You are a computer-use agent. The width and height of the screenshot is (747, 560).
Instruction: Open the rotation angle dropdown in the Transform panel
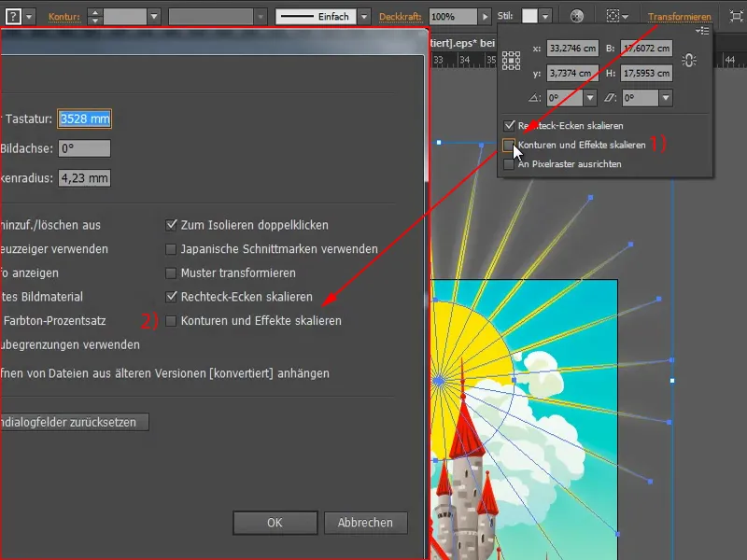click(591, 99)
